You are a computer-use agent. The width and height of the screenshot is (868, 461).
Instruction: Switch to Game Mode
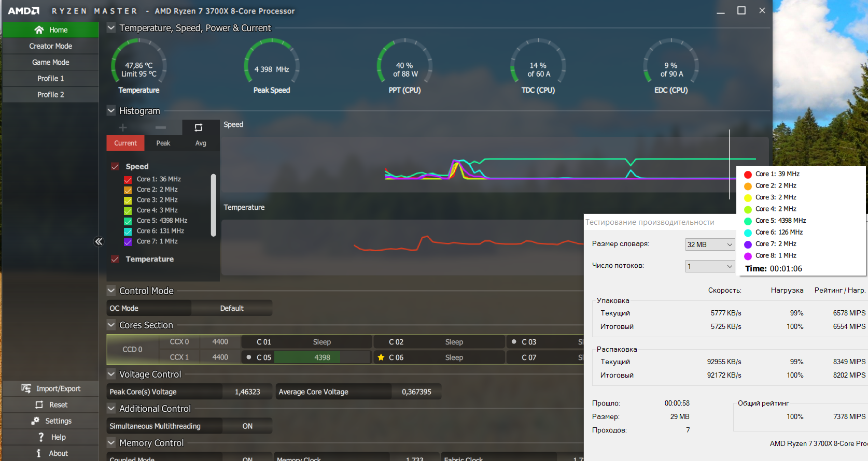pos(50,62)
